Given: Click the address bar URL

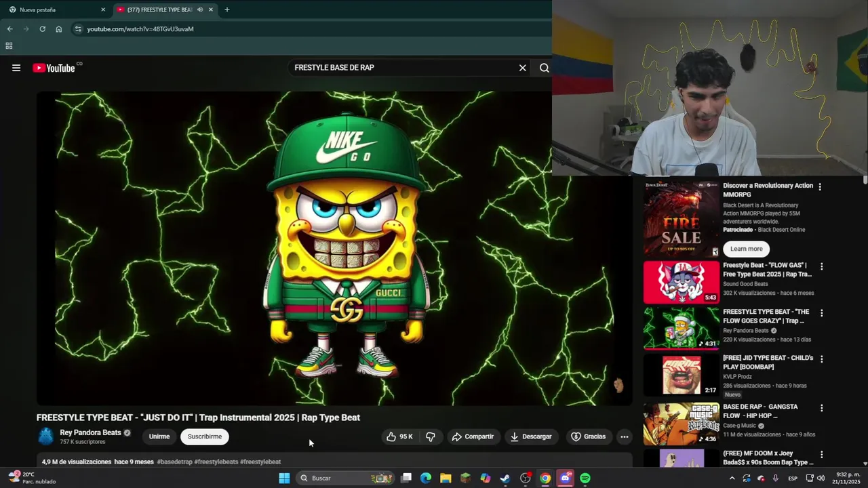Looking at the screenshot, I should pos(140,29).
